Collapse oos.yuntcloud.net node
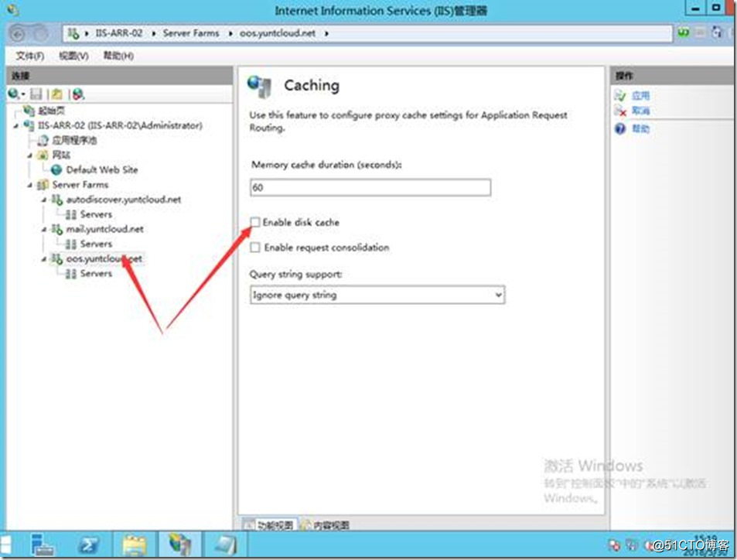The image size is (737, 560). (x=45, y=260)
